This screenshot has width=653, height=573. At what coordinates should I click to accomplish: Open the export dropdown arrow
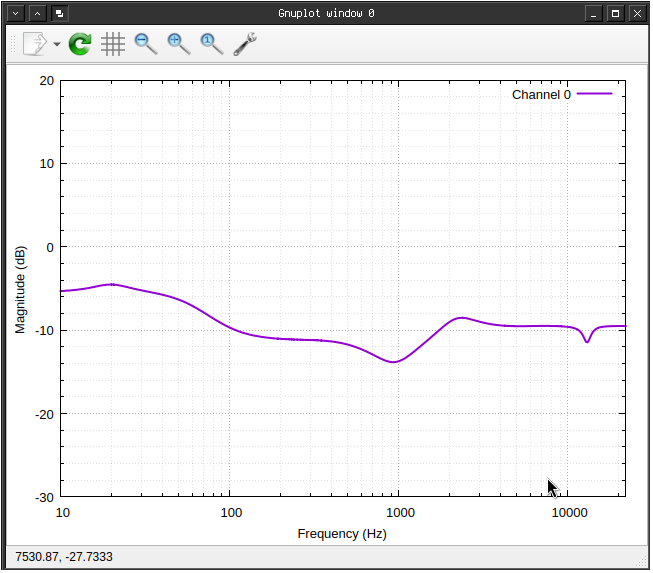[x=57, y=44]
